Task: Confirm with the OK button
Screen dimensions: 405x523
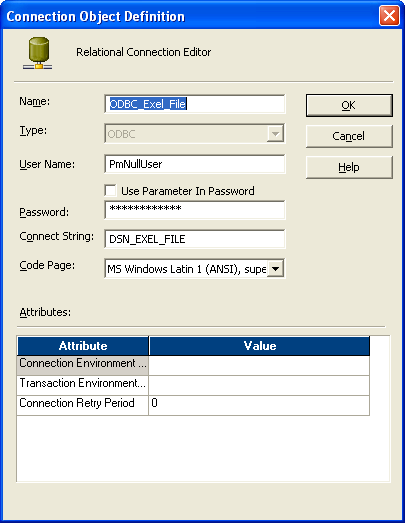Action: 349,105
